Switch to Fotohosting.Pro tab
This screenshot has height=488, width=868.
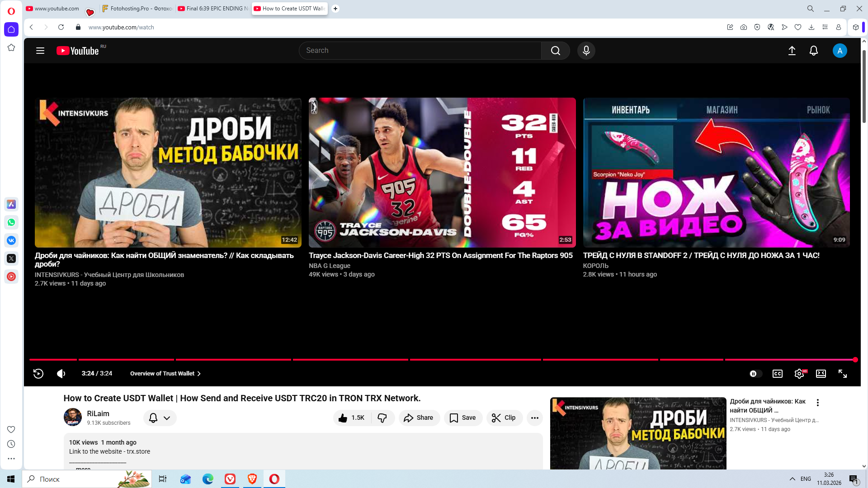point(137,9)
